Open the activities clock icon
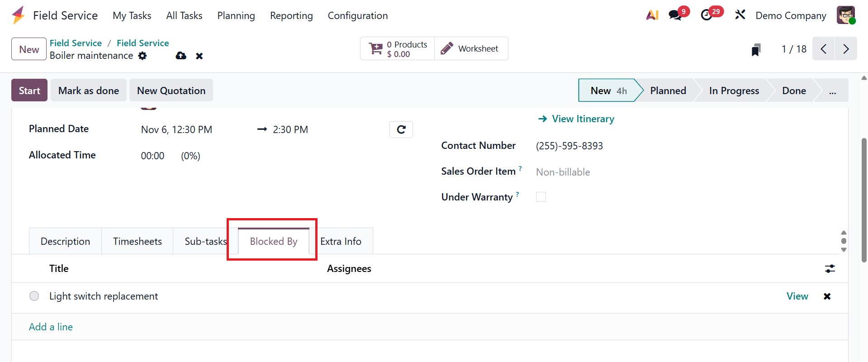This screenshot has width=868, height=362. click(707, 15)
